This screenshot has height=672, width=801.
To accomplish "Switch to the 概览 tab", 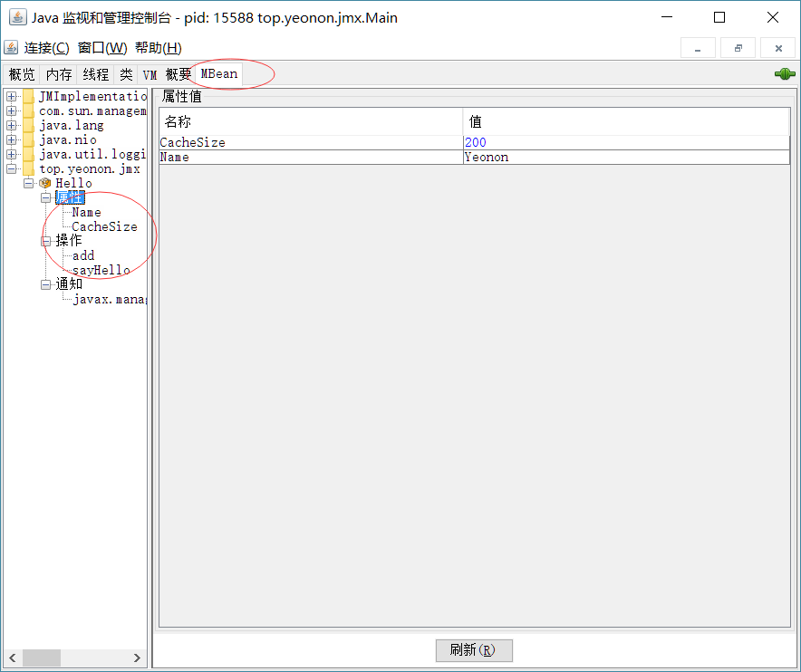I will click(22, 74).
